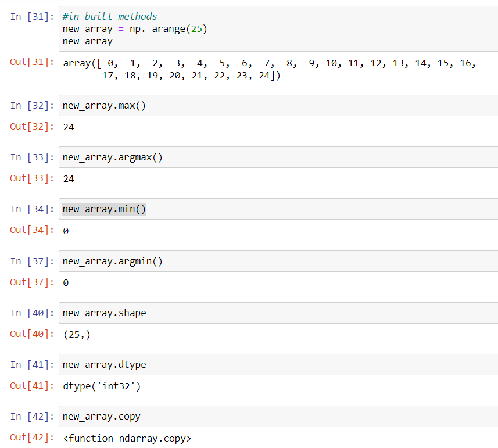Click into the new_array.argmax() cell
The width and height of the screenshot is (498, 448).
click(278, 157)
